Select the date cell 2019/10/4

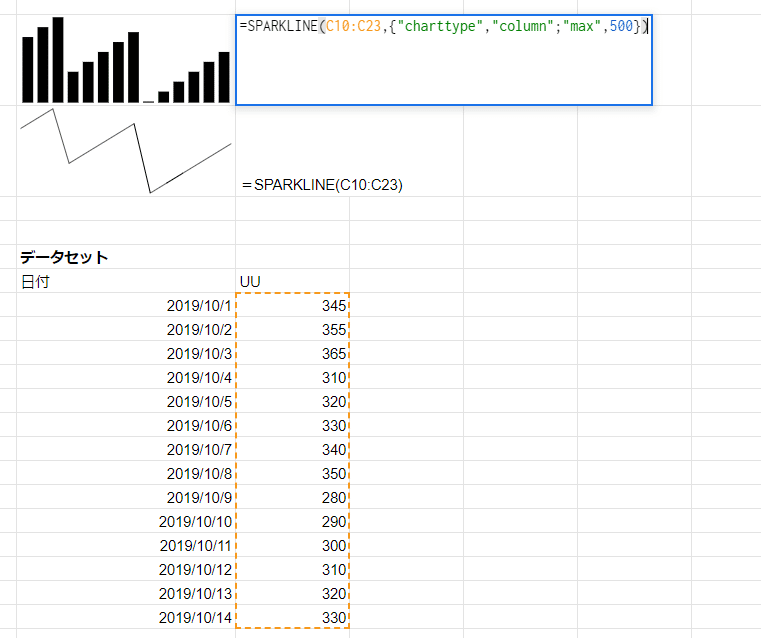(x=126, y=377)
